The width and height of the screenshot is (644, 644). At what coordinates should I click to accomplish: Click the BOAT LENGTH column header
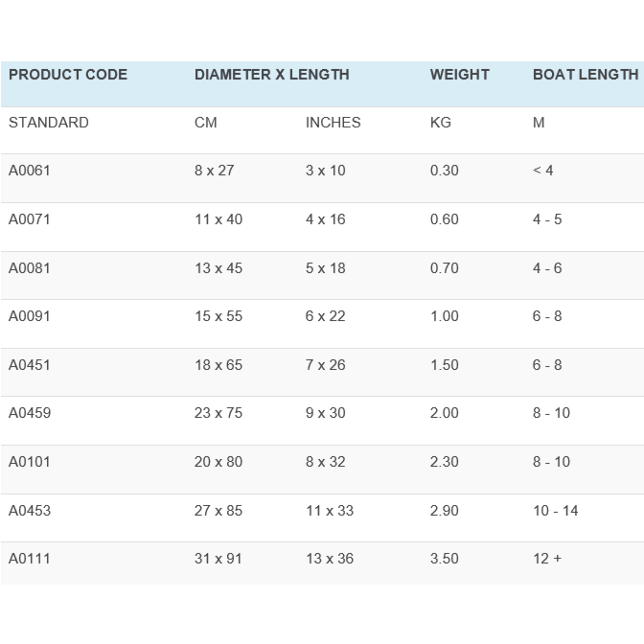point(585,75)
